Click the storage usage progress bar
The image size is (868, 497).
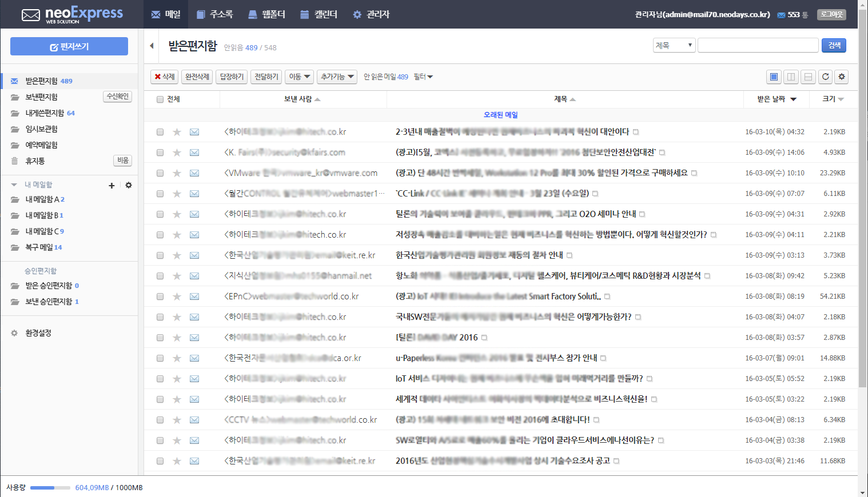[50, 488]
